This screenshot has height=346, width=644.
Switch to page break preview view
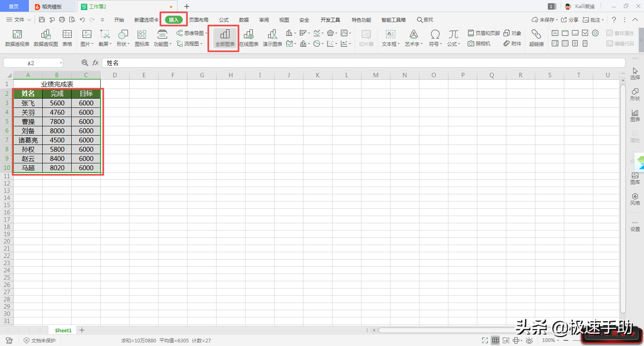point(506,340)
